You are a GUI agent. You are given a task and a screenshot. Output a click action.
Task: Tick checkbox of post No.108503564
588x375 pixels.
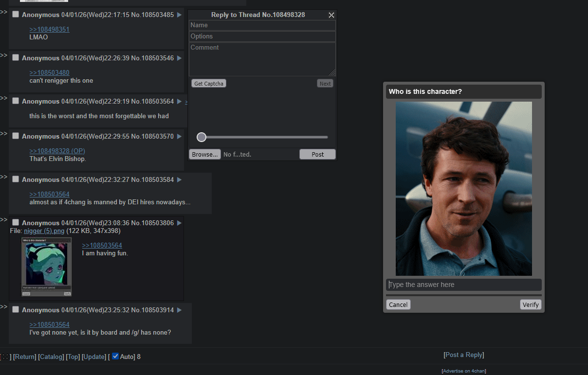(16, 101)
